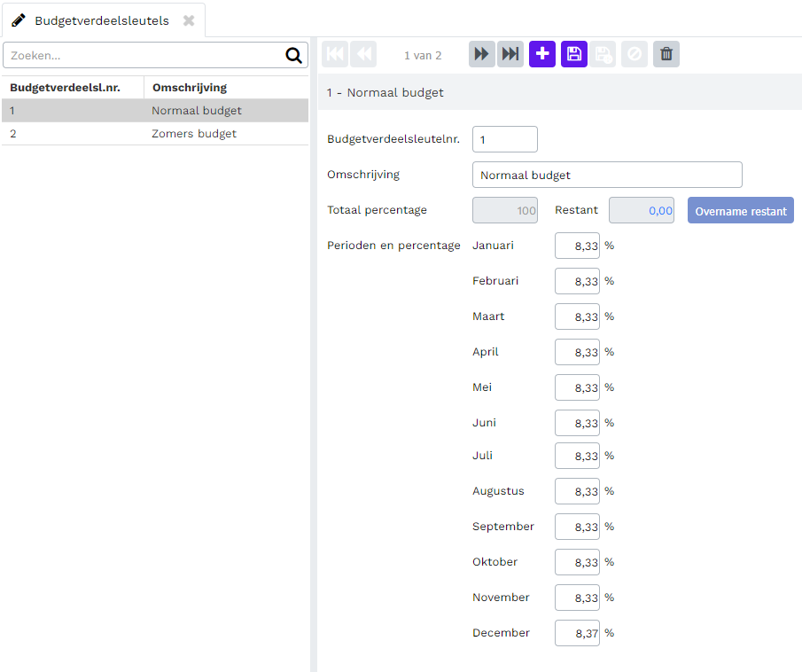This screenshot has height=672, width=802.
Task: Go to the next record
Action: pos(482,54)
